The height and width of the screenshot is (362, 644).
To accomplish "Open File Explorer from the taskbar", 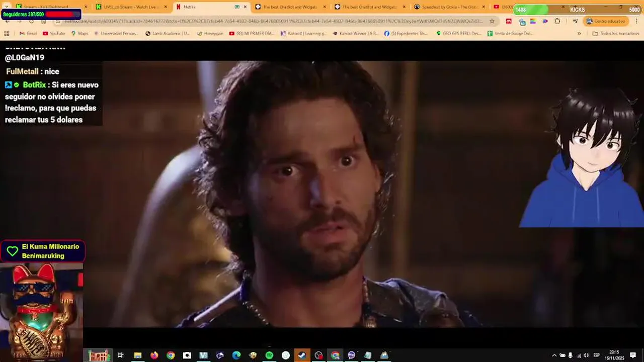I will coord(137,355).
